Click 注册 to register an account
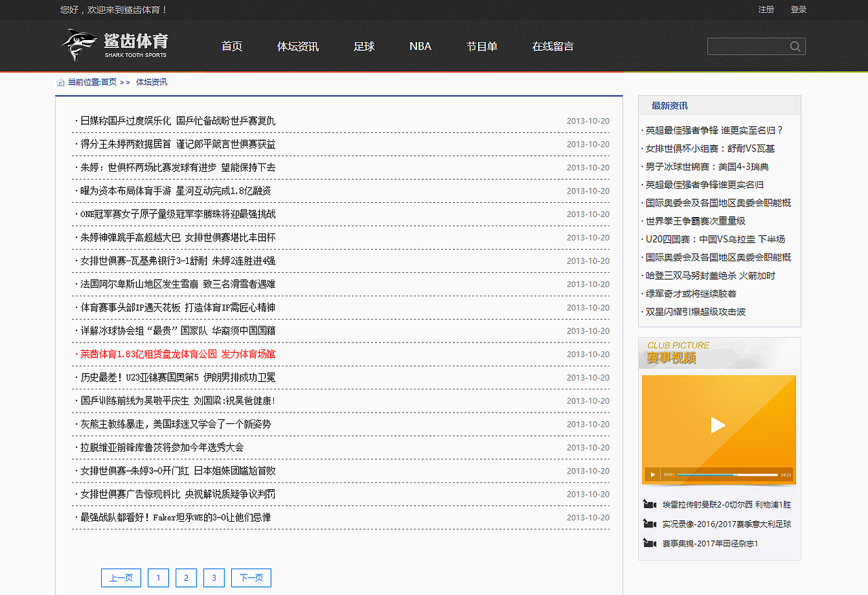This screenshot has height=595, width=868. tap(766, 10)
